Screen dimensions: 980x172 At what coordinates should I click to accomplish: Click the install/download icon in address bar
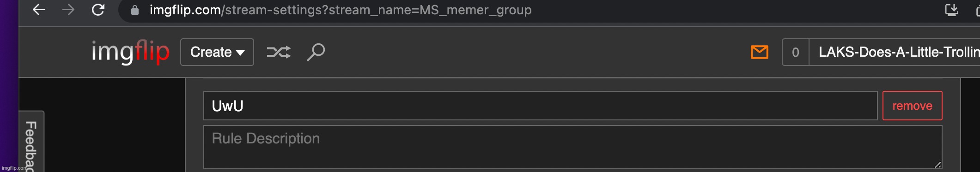pyautogui.click(x=952, y=10)
